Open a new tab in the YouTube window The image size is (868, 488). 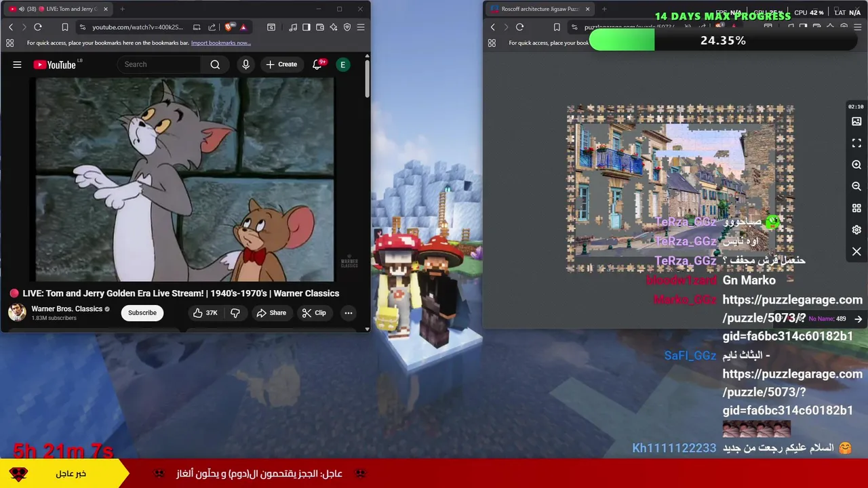[x=122, y=9]
